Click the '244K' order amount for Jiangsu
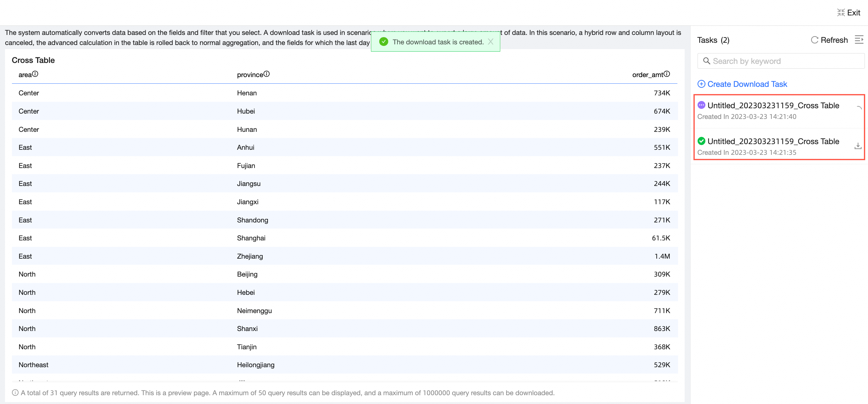Viewport: 868px width, 404px height. [662, 183]
